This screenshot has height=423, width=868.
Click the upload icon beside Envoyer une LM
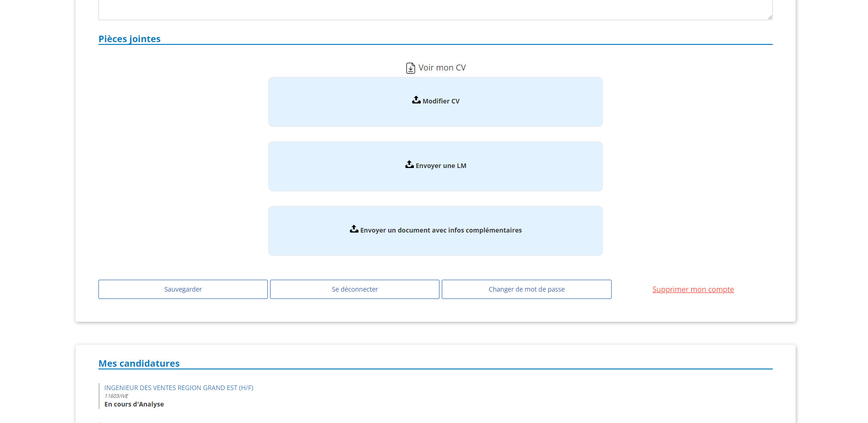point(409,164)
